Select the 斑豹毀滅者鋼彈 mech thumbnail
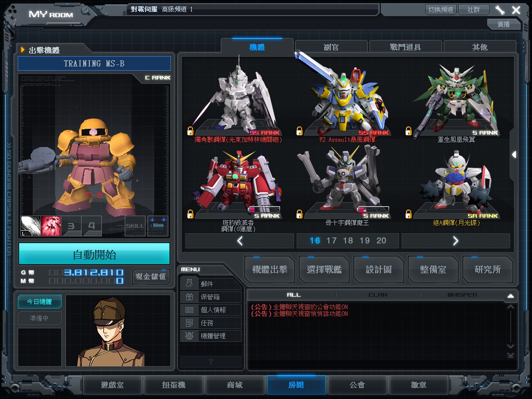This screenshot has height=399, width=532. [x=238, y=183]
